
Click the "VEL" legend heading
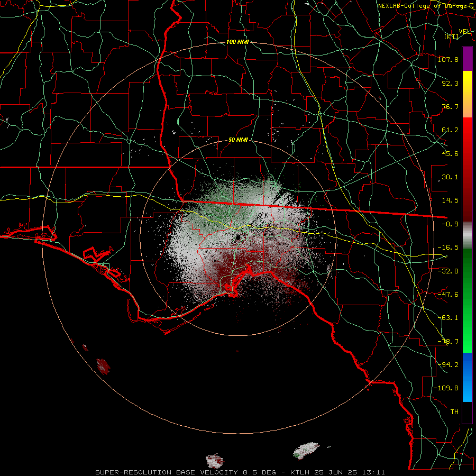(465, 32)
